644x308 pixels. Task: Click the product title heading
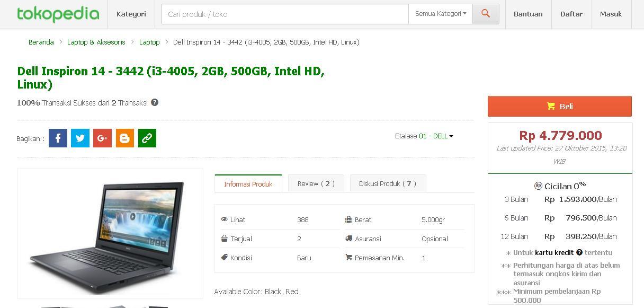coord(171,78)
